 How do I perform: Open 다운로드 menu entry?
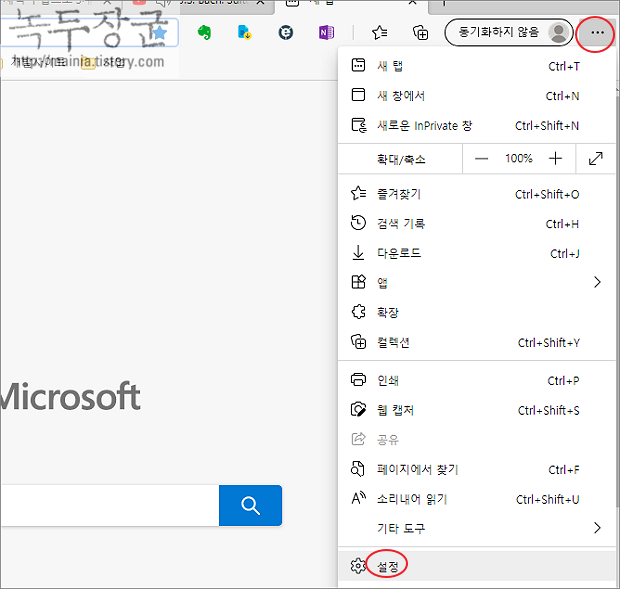[476, 253]
